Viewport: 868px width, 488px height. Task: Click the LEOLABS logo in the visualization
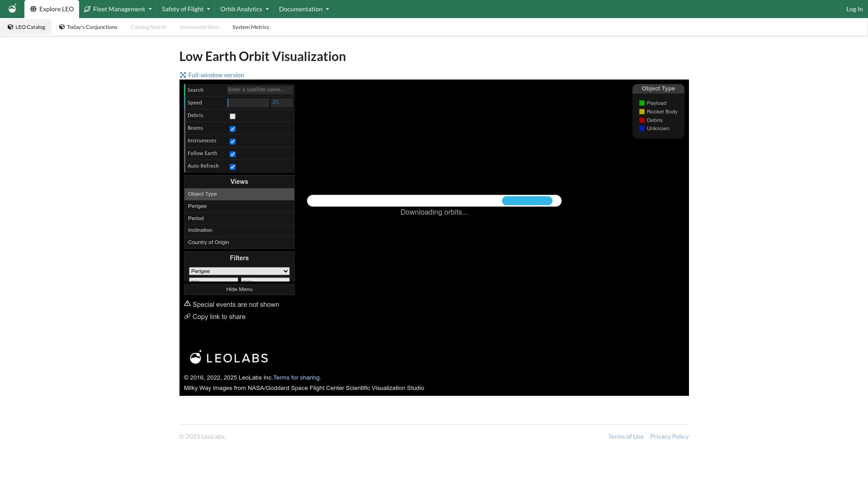(x=229, y=357)
